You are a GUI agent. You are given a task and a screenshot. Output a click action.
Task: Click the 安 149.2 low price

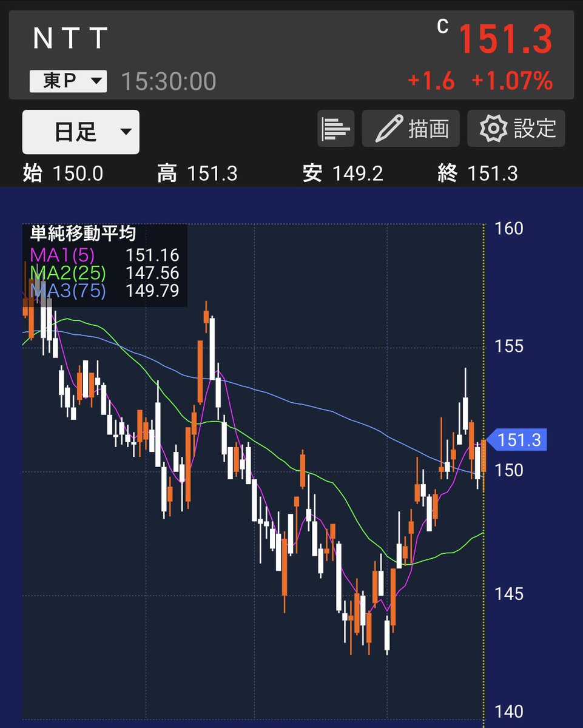pyautogui.click(x=343, y=174)
